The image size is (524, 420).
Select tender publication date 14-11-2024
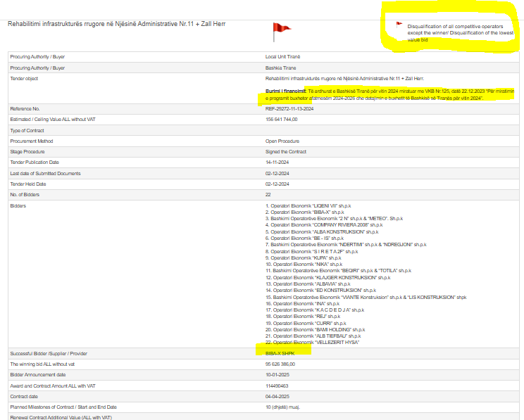coord(277,163)
